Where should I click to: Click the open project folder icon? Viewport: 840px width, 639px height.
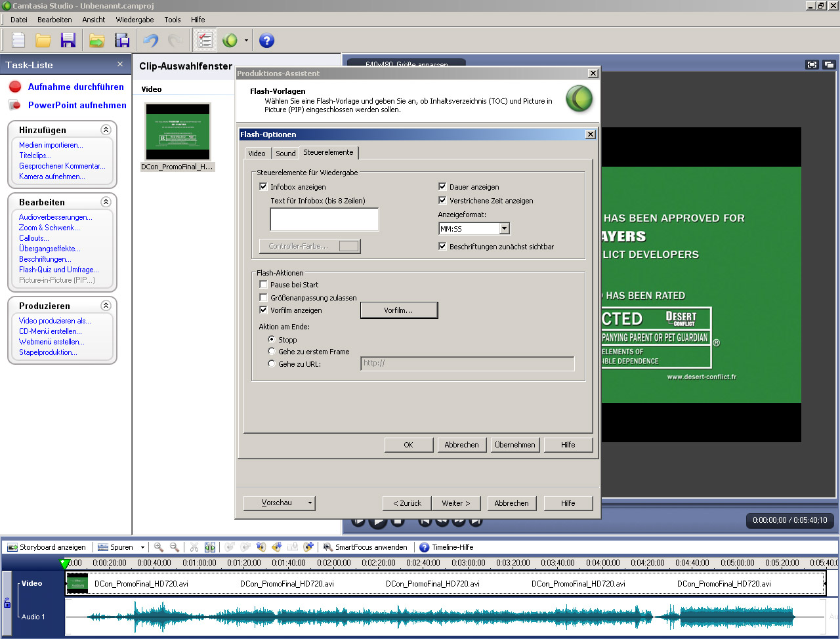pyautogui.click(x=43, y=41)
